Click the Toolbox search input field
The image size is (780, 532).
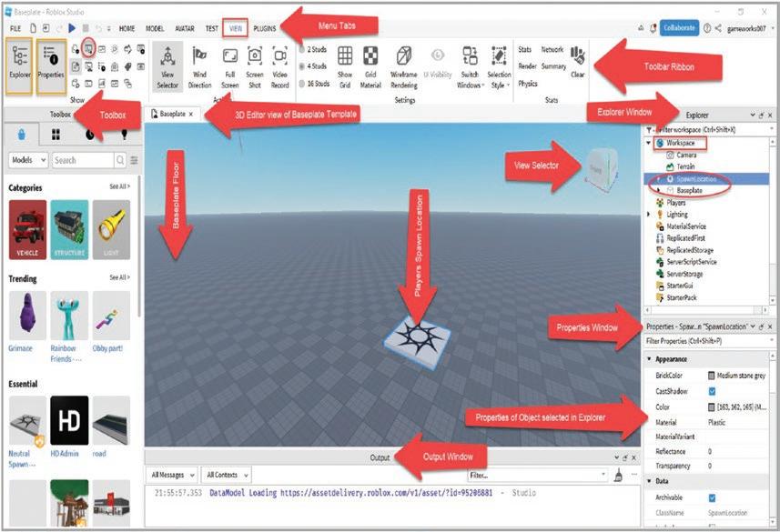pyautogui.click(x=83, y=160)
